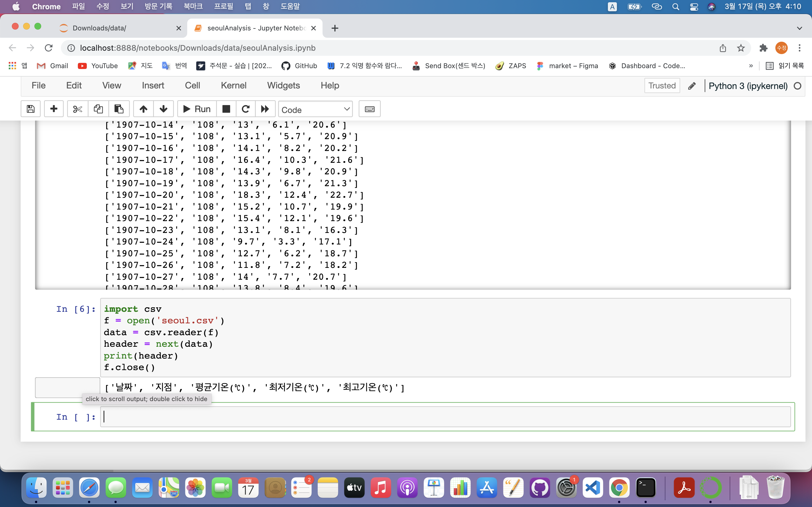This screenshot has height=507, width=812.
Task: Toggle the Trusted notebook indicator
Action: point(662,86)
